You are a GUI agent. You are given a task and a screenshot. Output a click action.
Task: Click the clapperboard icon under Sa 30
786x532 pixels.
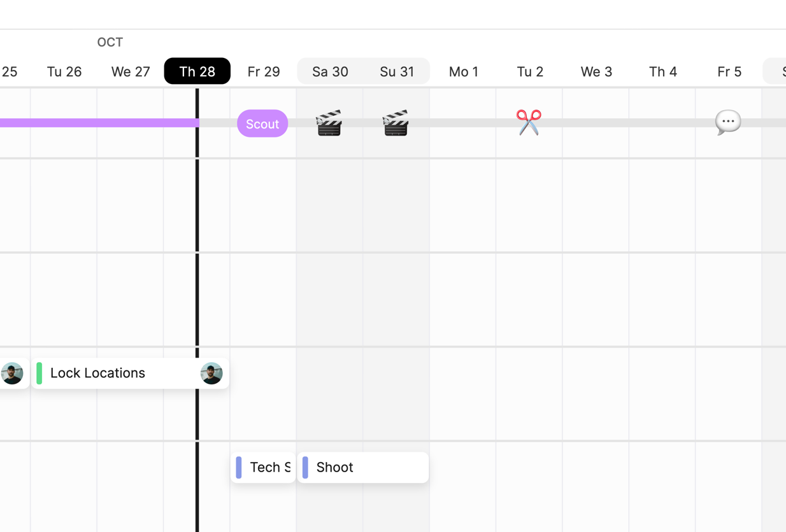coord(329,123)
